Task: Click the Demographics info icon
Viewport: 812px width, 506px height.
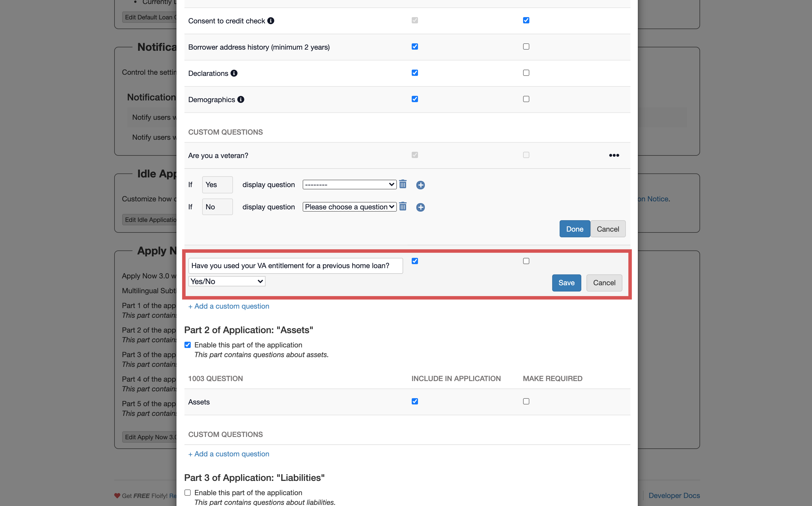Action: tap(240, 99)
